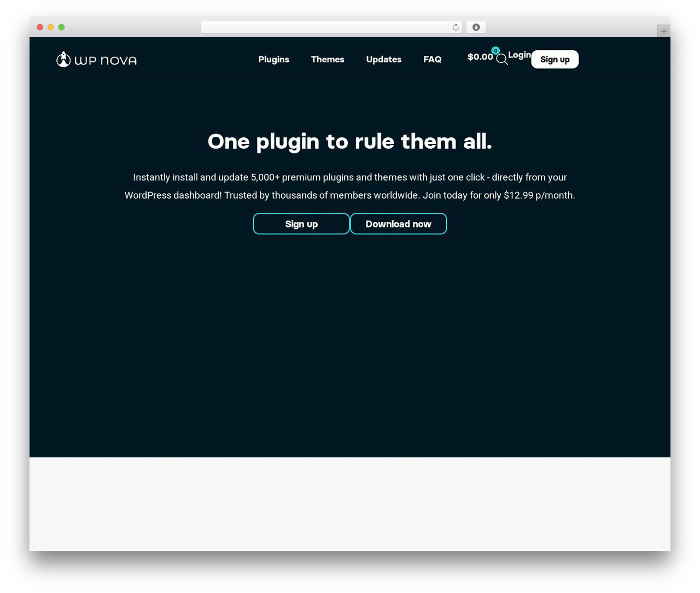Go to the Themes page

pos(328,59)
